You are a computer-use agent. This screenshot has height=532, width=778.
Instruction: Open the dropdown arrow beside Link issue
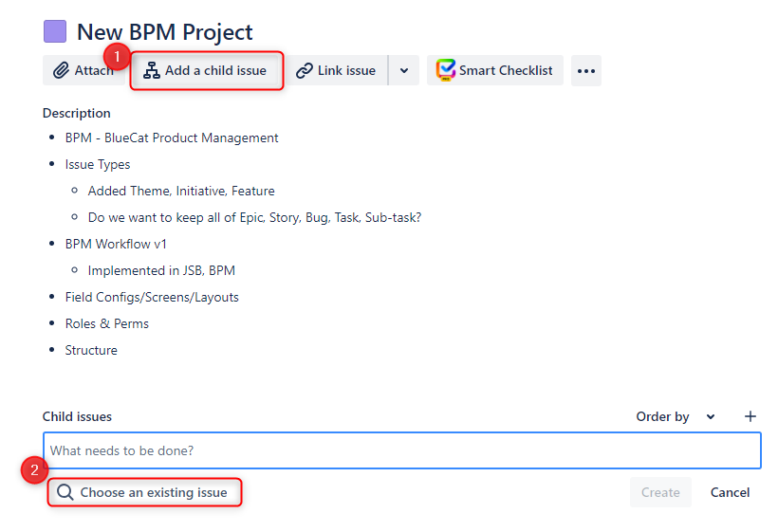click(x=404, y=70)
